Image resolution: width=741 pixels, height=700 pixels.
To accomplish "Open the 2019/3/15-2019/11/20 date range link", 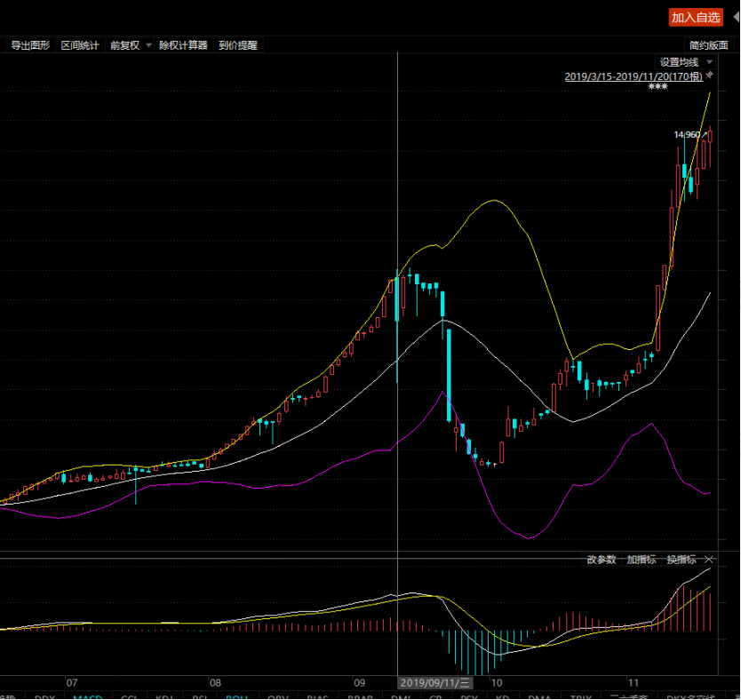I will pyautogui.click(x=633, y=76).
